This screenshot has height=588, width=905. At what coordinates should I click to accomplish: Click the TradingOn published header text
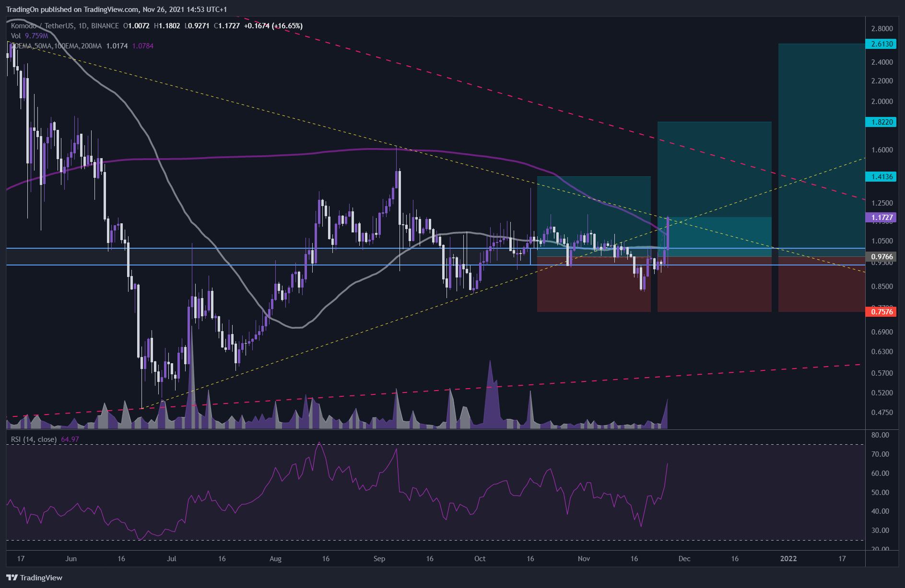coord(117,9)
